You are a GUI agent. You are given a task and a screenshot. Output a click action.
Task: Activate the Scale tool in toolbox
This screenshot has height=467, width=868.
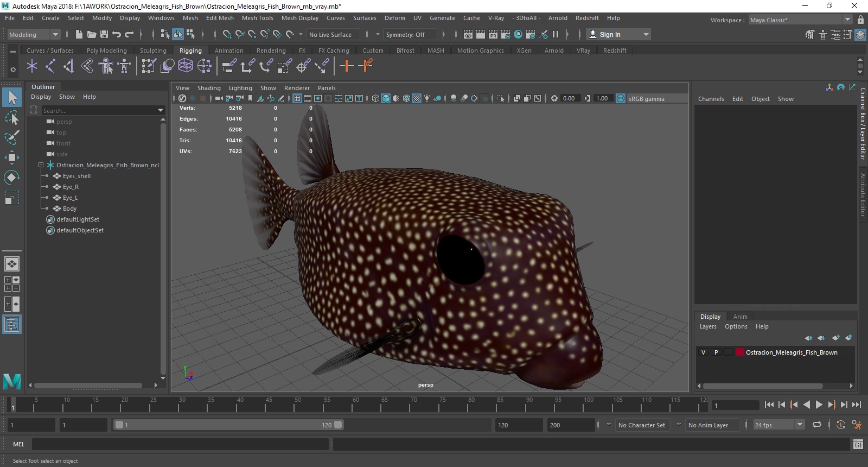tap(12, 197)
